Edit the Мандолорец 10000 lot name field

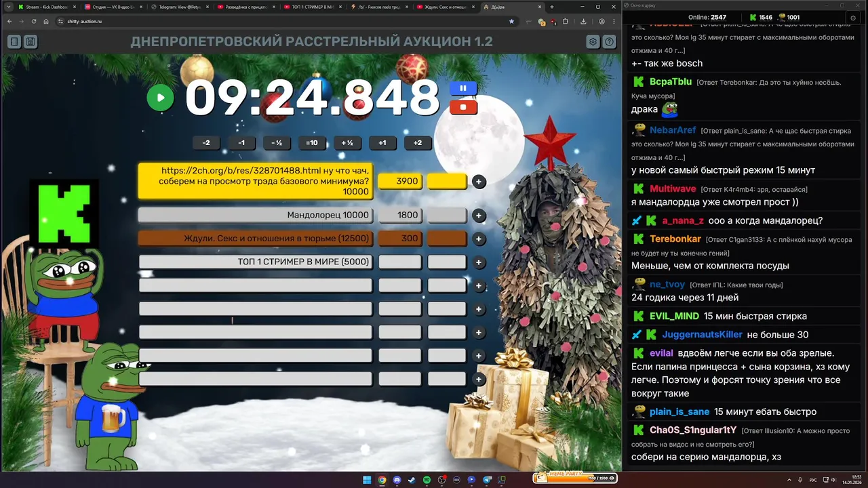tap(255, 215)
